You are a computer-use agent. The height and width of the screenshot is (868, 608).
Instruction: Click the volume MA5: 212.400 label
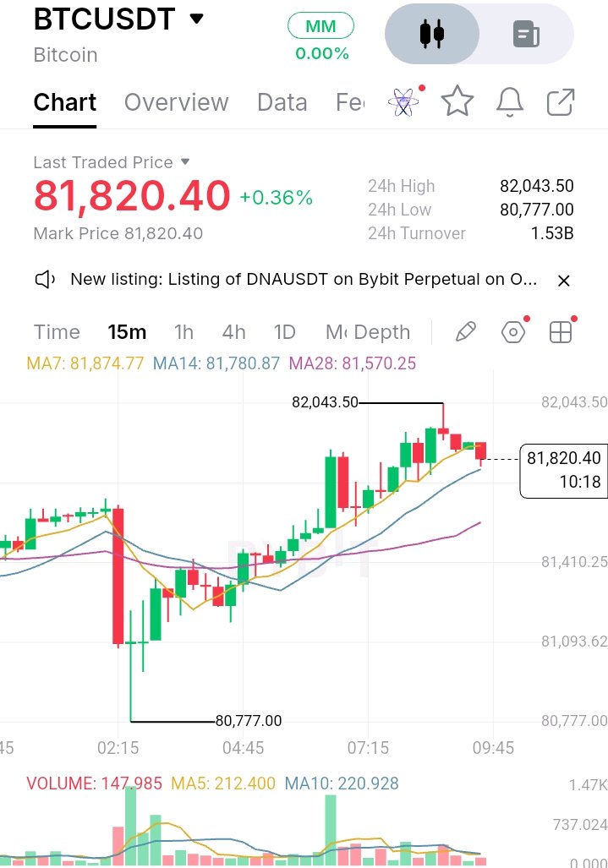223,783
